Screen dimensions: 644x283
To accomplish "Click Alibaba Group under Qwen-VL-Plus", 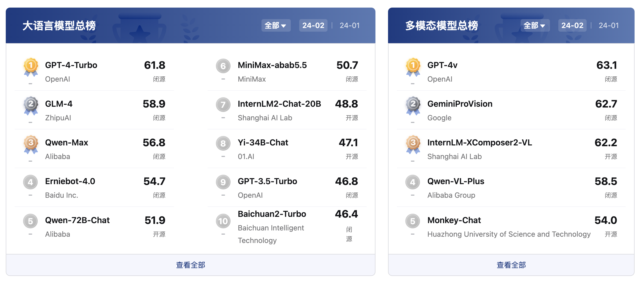I will (451, 195).
